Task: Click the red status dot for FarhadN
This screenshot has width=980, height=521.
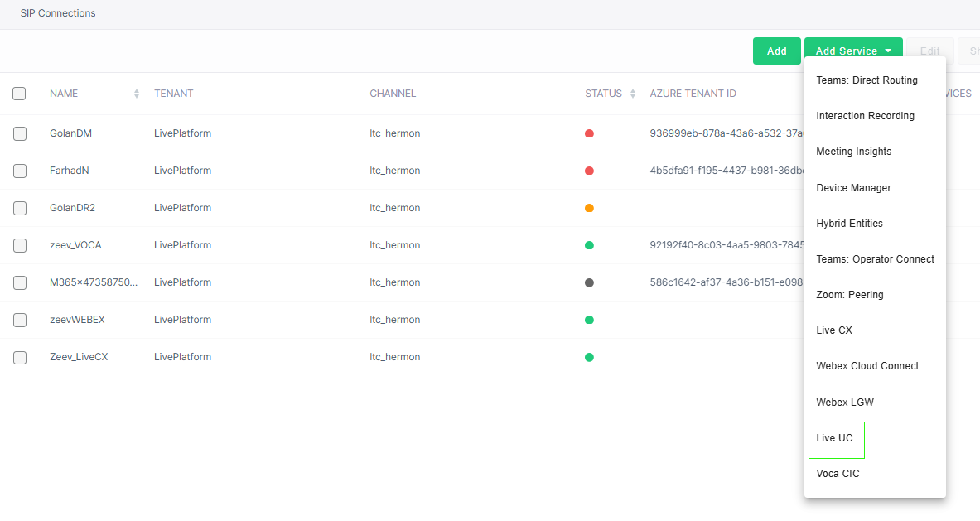Action: [589, 171]
